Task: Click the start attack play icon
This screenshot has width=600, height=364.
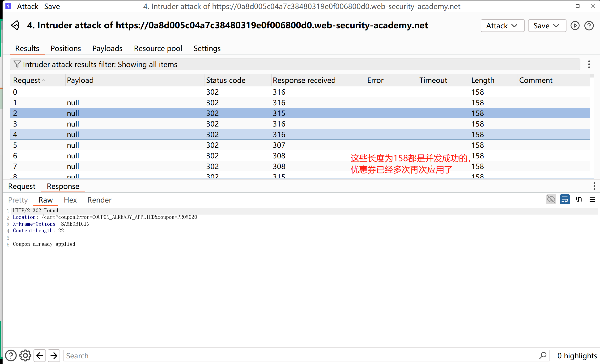Action: tap(575, 25)
